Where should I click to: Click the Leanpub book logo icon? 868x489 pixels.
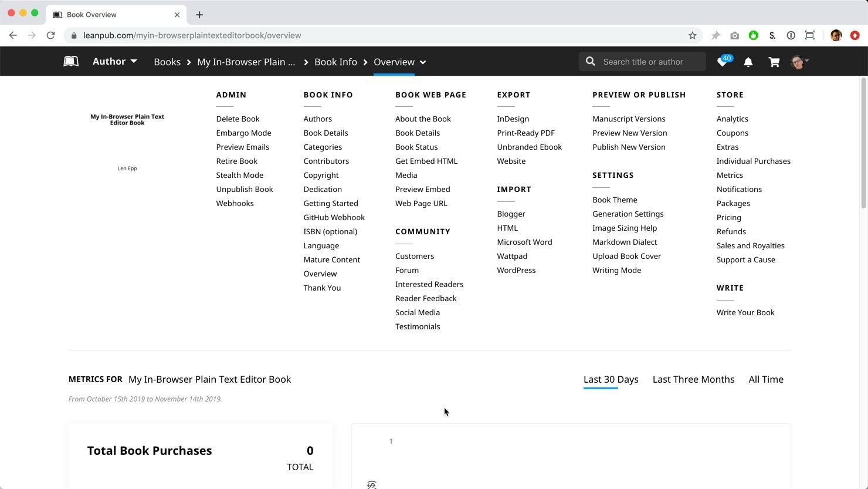pos(71,62)
